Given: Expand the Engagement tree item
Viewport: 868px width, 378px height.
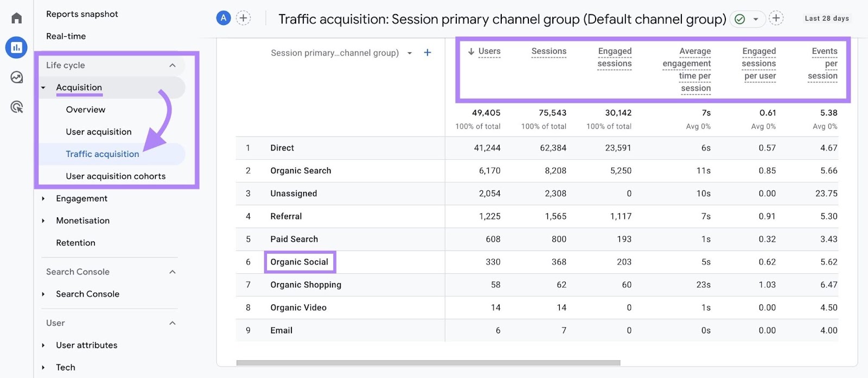Looking at the screenshot, I should [43, 199].
